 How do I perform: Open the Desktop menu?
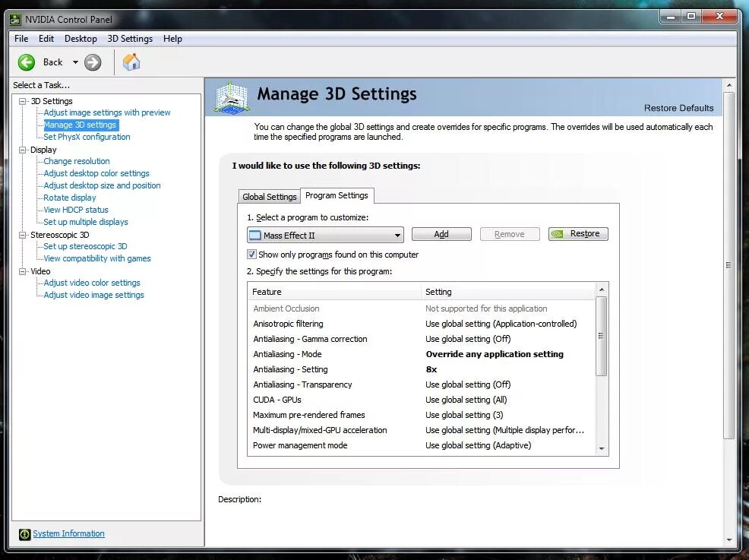(x=81, y=39)
